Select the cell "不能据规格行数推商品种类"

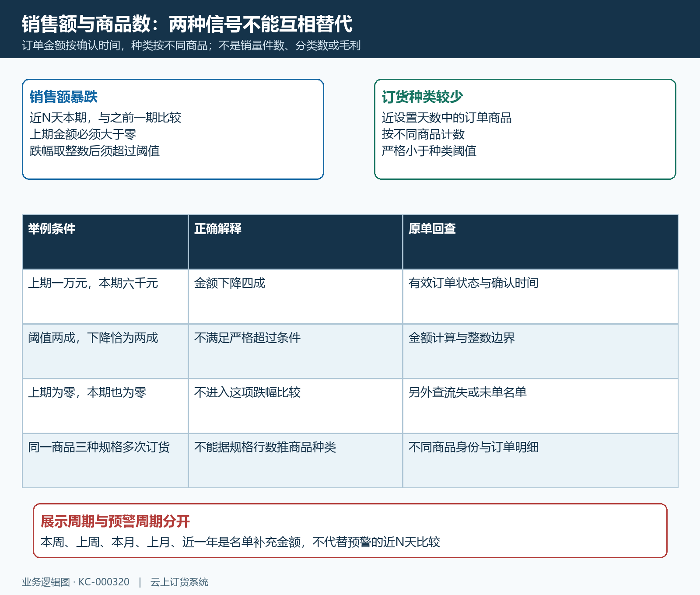[295, 461]
